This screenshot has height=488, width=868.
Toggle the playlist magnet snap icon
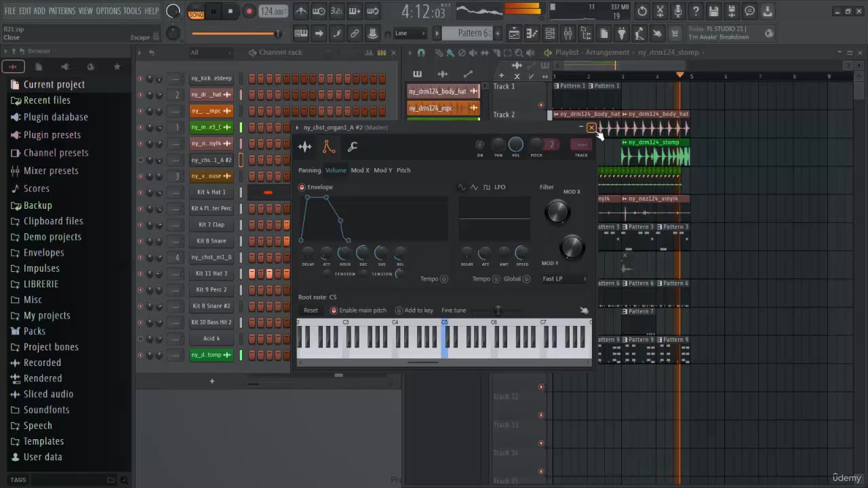click(x=421, y=52)
